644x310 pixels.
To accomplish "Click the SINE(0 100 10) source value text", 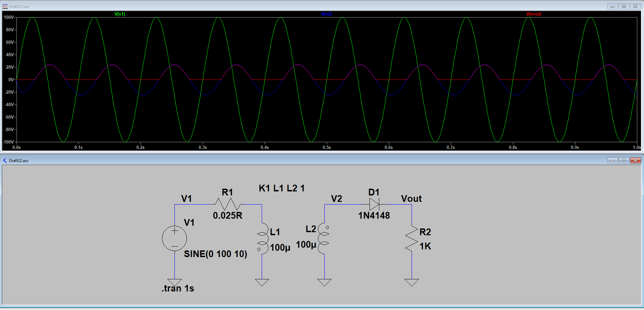I will 216,254.
